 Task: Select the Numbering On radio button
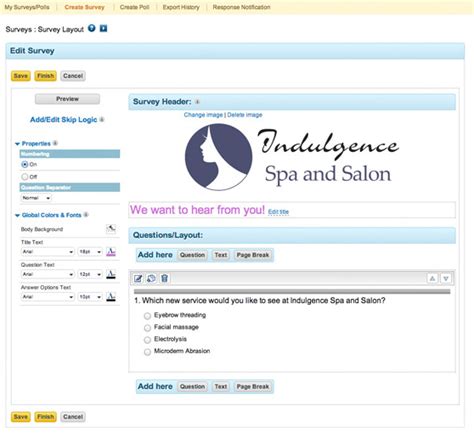[25, 164]
